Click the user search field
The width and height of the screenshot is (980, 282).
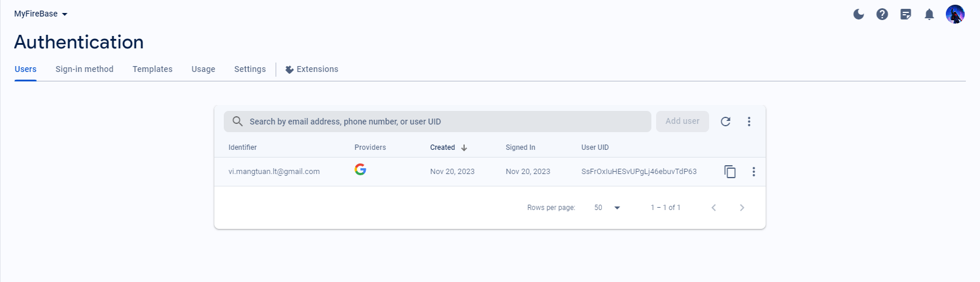click(437, 122)
